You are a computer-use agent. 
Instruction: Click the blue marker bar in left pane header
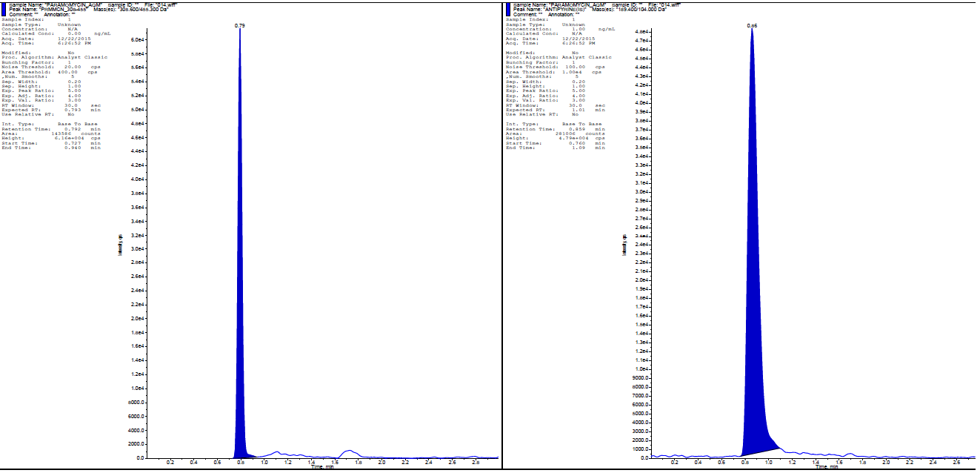point(4,9)
